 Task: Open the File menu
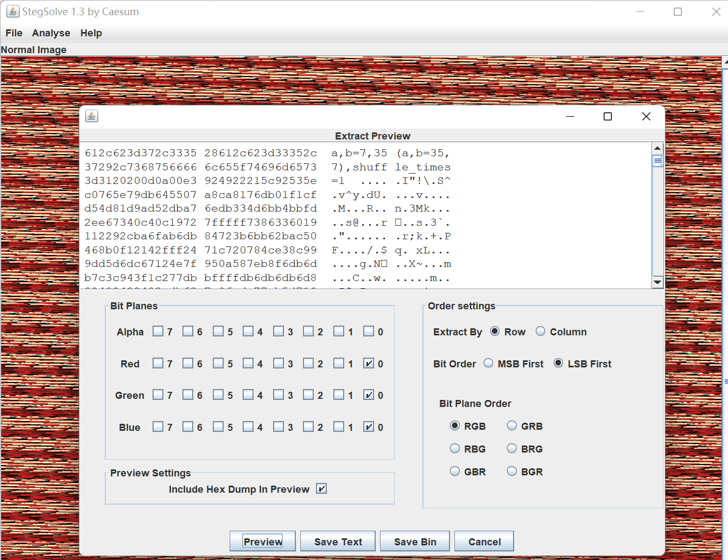pyautogui.click(x=14, y=33)
